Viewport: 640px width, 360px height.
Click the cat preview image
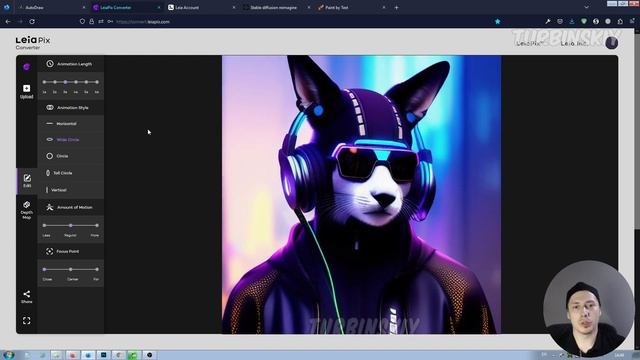tap(362, 195)
